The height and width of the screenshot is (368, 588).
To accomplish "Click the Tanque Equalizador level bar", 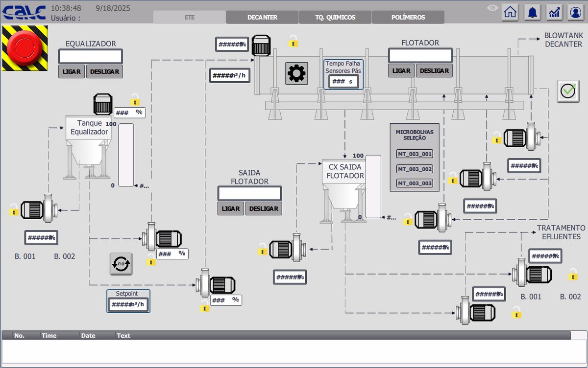I will 126,155.
